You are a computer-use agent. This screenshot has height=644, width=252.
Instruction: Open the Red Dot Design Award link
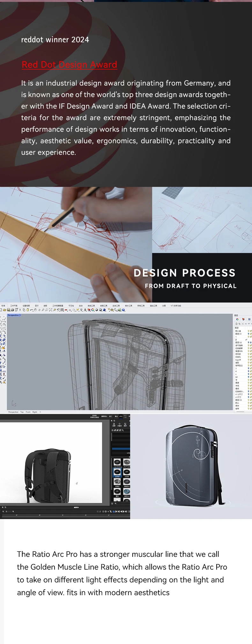click(x=69, y=65)
